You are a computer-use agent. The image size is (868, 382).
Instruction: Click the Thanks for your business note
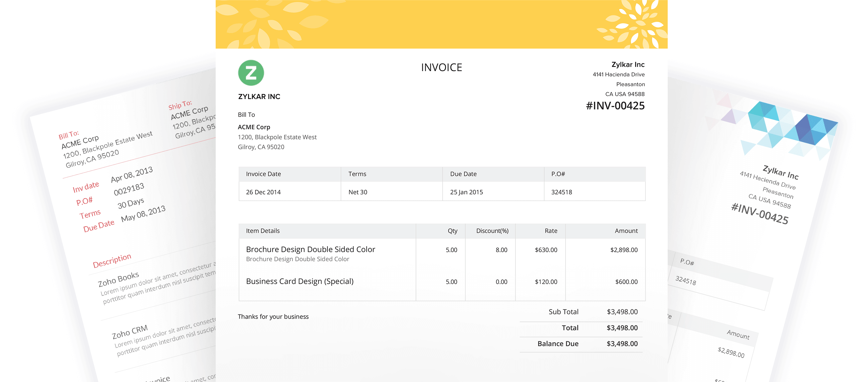pyautogui.click(x=273, y=316)
